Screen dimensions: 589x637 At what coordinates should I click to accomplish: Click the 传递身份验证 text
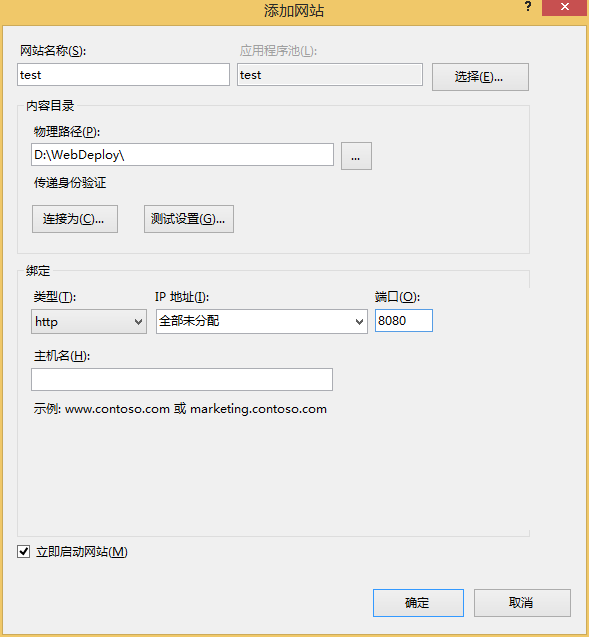click(70, 183)
